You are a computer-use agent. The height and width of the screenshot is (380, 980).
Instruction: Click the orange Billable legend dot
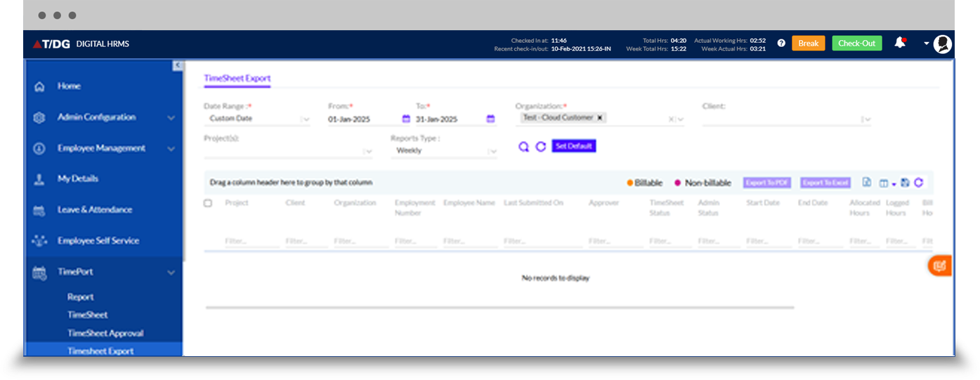[630, 183]
